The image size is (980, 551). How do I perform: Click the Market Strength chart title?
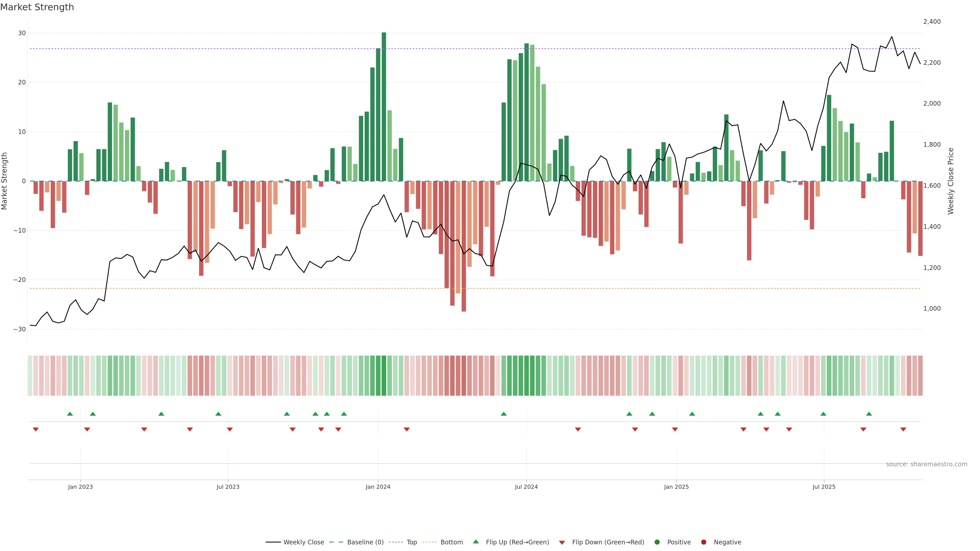[x=37, y=7]
